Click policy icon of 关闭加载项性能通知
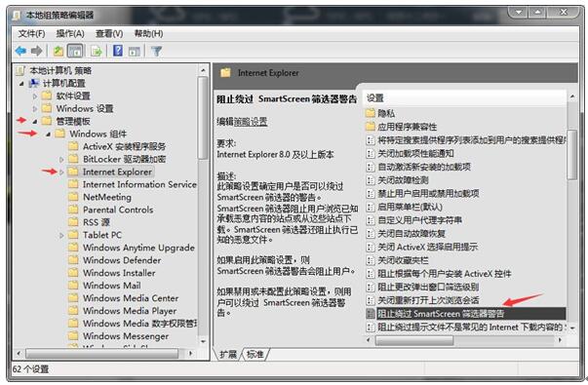This screenshot has height=385, width=588. pos(371,153)
